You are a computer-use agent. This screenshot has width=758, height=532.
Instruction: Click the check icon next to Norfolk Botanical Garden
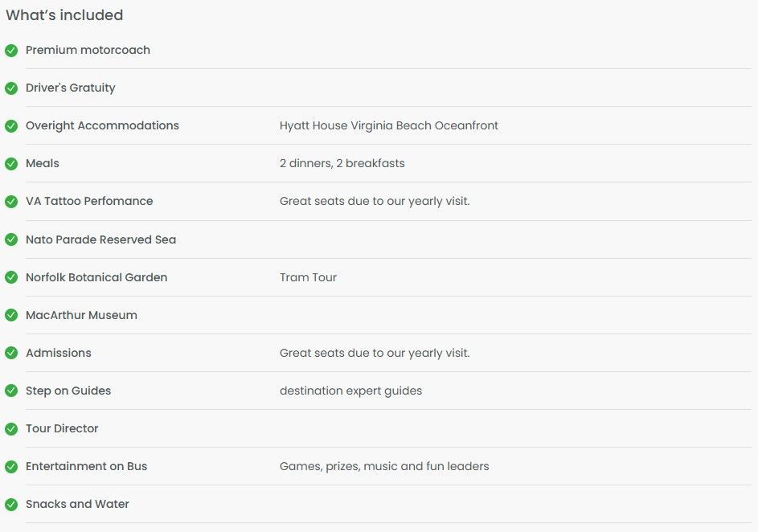[x=11, y=277]
